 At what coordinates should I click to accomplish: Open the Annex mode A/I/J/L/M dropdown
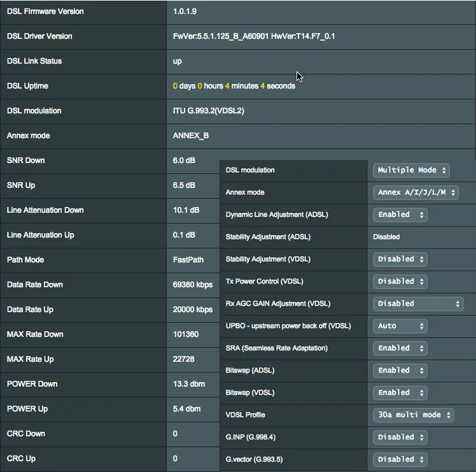(416, 192)
